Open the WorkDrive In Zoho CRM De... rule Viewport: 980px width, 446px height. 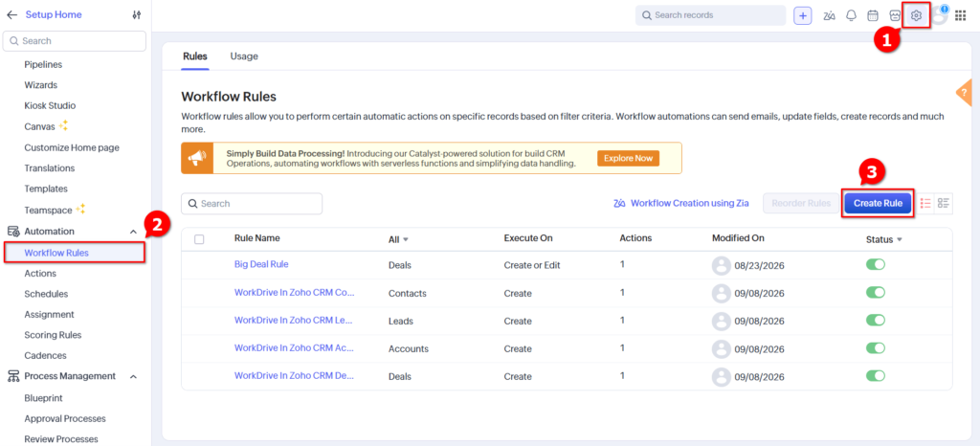[x=295, y=375]
